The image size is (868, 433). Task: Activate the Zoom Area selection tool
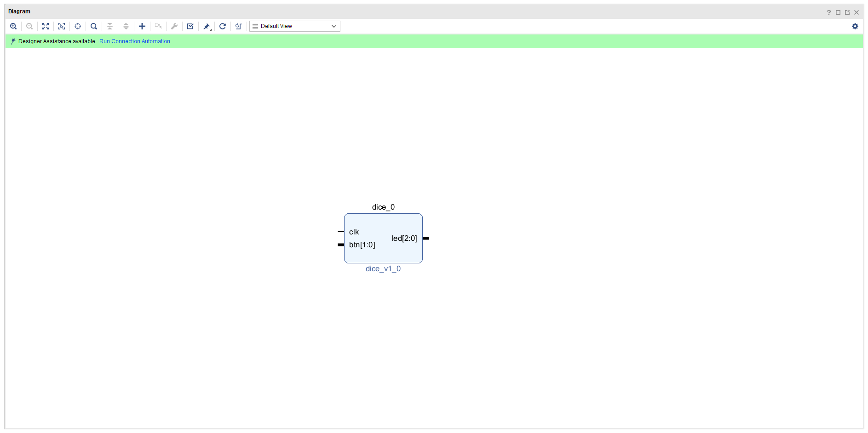pos(62,26)
